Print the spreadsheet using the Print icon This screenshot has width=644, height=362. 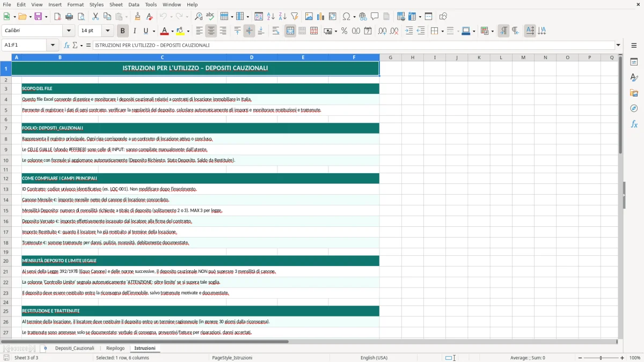69,17
